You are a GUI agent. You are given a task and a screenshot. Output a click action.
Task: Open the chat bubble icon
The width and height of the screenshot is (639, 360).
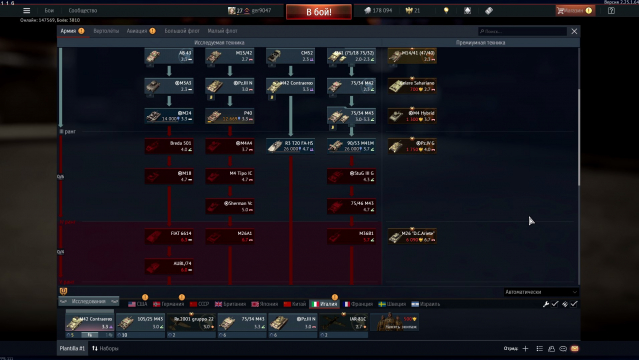point(563,349)
